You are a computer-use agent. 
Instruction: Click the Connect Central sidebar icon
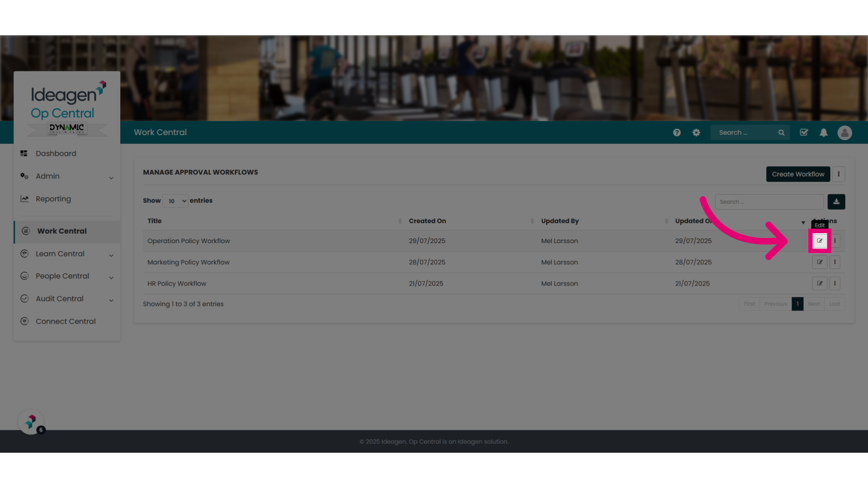click(x=24, y=321)
